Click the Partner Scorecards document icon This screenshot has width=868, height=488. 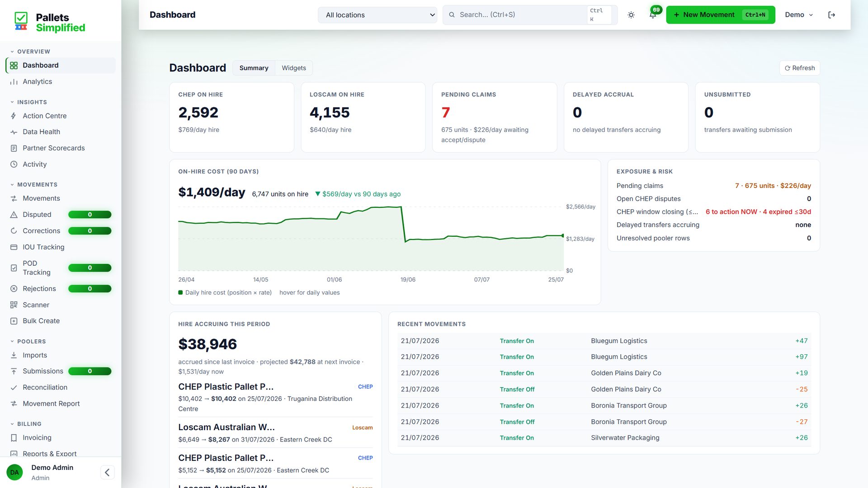click(x=14, y=148)
